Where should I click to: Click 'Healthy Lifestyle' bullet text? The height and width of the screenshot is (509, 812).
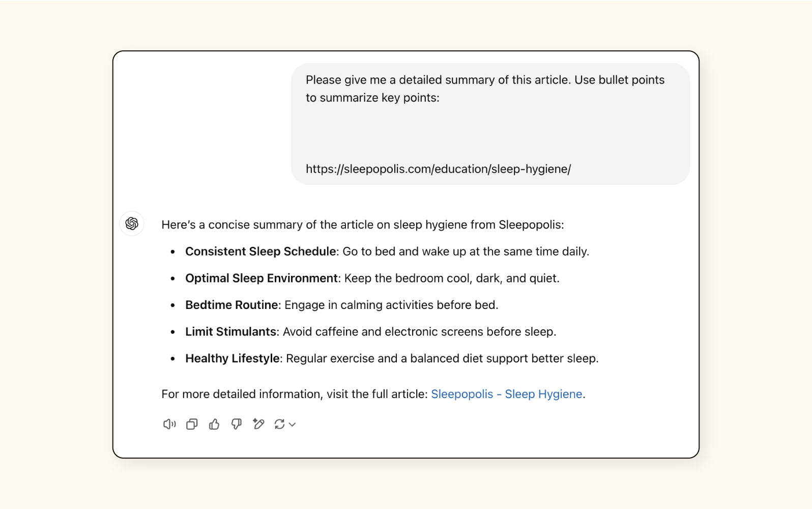tap(233, 358)
